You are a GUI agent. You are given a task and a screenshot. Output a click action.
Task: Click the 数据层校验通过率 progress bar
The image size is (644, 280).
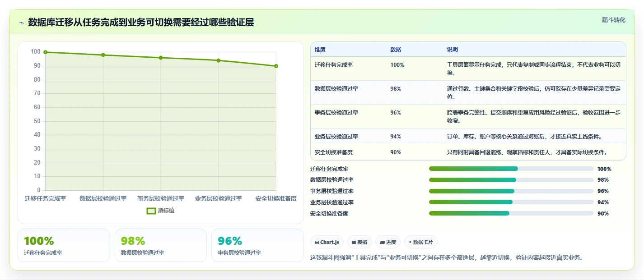tap(511, 180)
